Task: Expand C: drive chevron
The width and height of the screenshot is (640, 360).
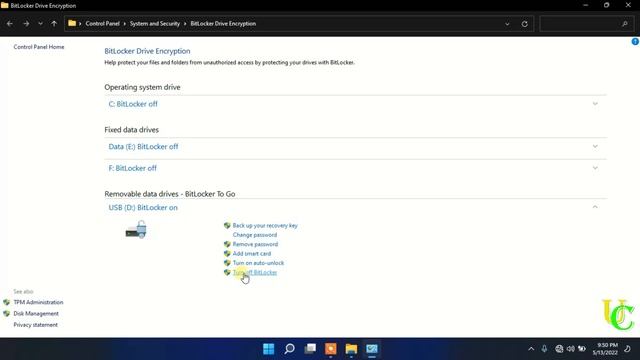Action: 595,104
